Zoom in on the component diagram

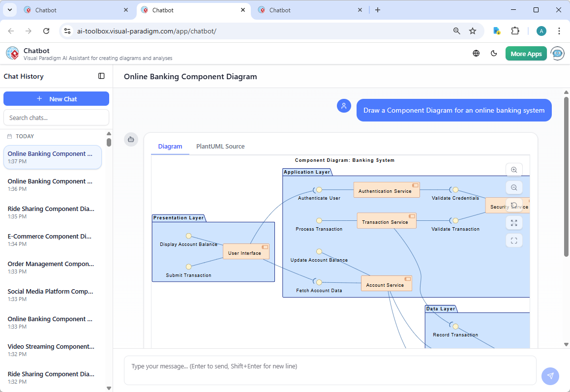coord(514,170)
